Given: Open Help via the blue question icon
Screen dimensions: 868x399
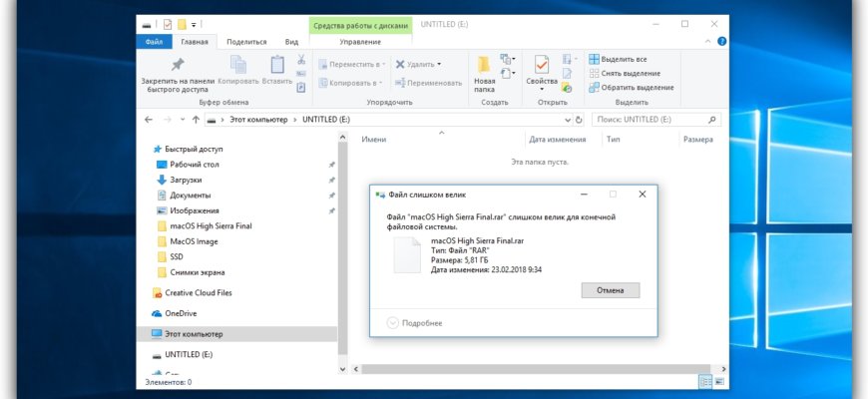Looking at the screenshot, I should (721, 42).
